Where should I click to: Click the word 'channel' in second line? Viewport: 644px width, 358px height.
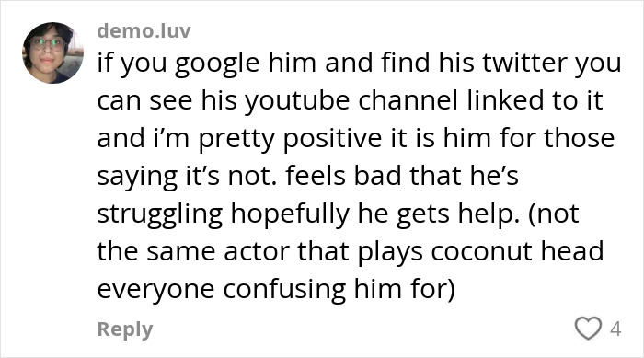click(x=408, y=100)
